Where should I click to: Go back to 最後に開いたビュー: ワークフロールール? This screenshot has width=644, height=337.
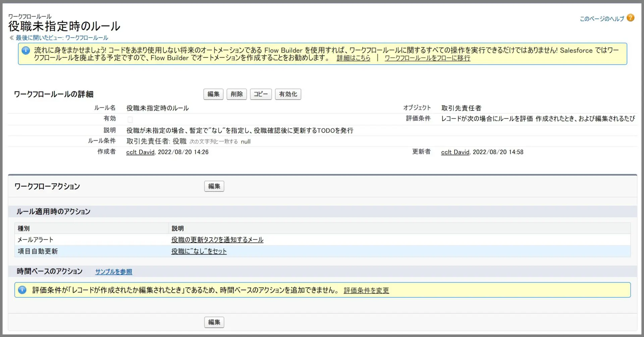point(62,38)
